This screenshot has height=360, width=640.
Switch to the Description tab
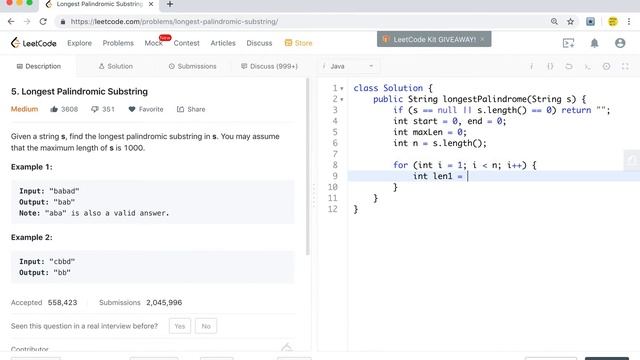[39, 66]
